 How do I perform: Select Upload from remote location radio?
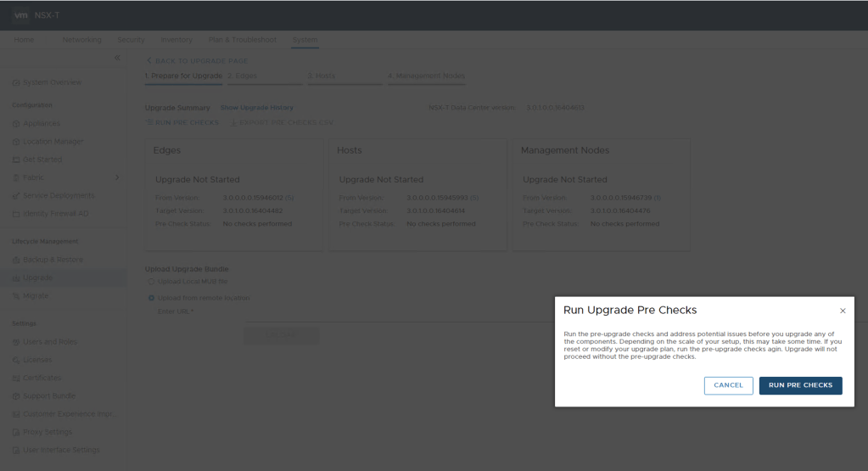(152, 298)
